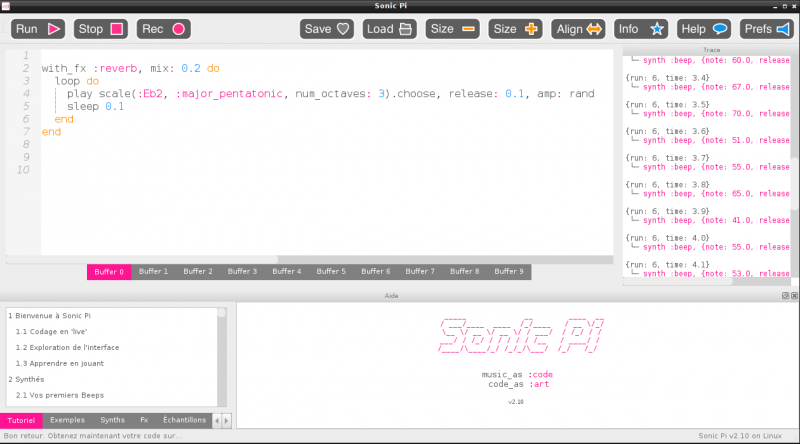
Task: Toggle the Help pane
Action: pos(704,29)
